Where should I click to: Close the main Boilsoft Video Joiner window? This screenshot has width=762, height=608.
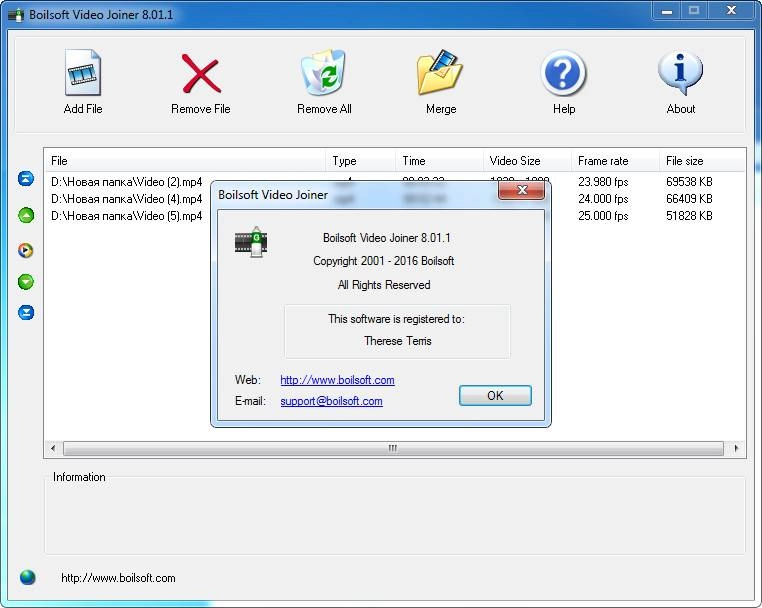click(731, 10)
